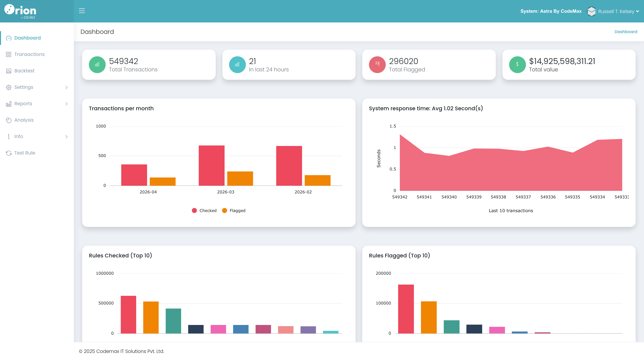Click the green bar in Rules Checked
The image size is (644, 362).
coord(174,321)
